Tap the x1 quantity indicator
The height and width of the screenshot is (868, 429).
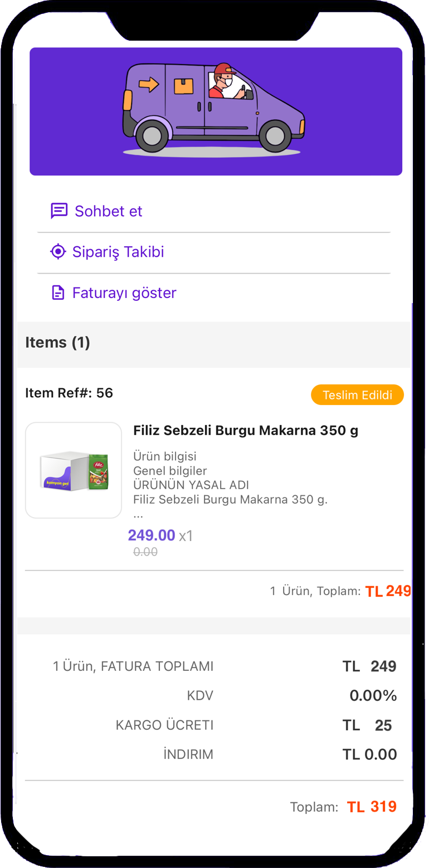pos(186,536)
